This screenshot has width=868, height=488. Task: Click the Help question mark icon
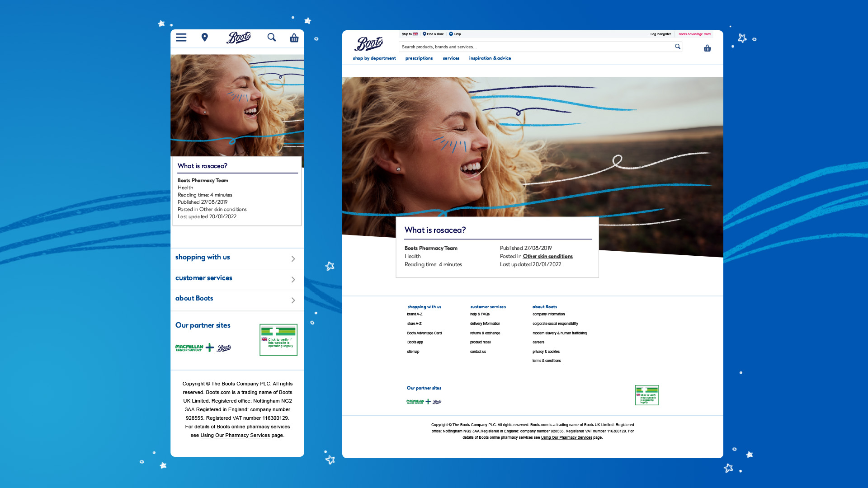(451, 34)
